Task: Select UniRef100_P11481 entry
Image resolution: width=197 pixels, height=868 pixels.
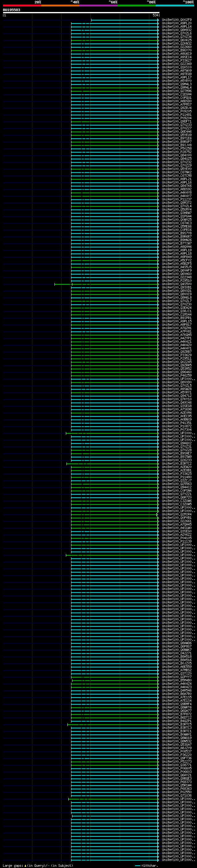Action: tap(177, 115)
